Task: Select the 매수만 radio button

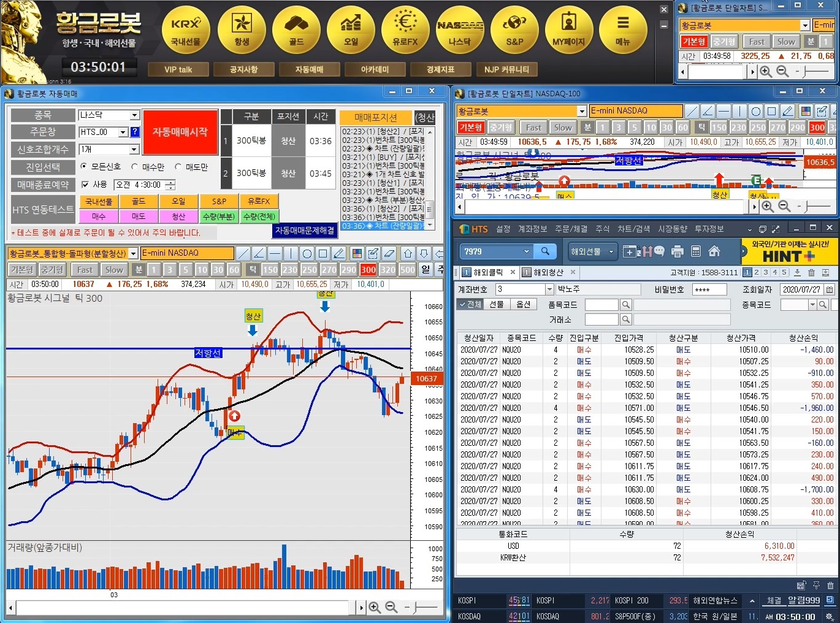Action: pos(134,167)
